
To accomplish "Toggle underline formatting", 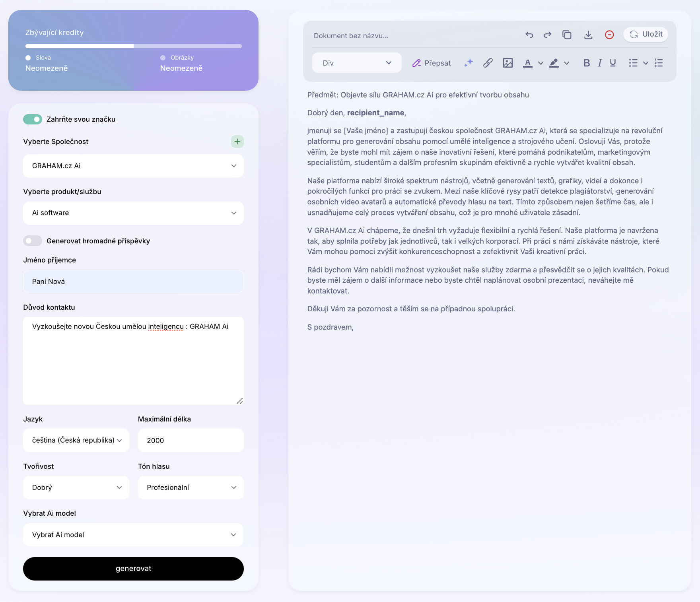I will 613,63.
